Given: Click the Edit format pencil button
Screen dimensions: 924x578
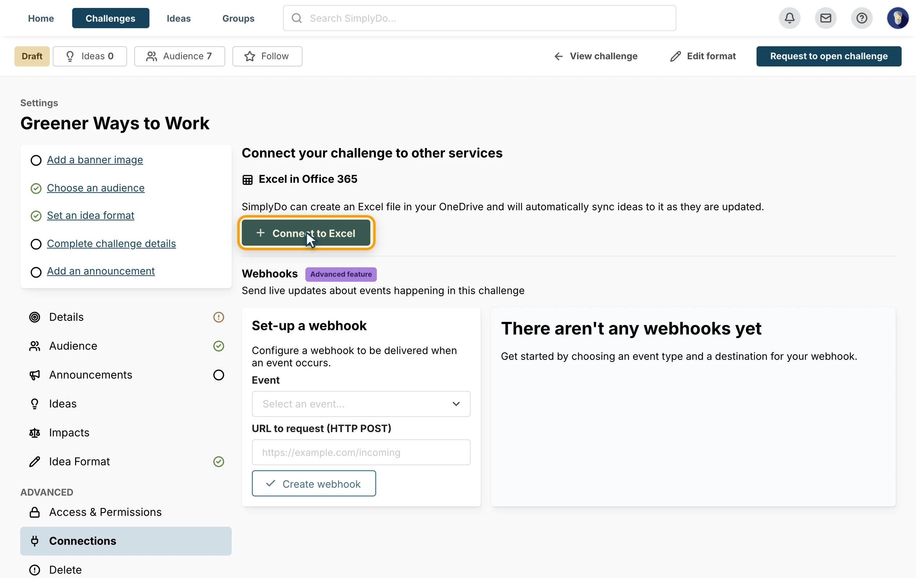Looking at the screenshot, I should 702,56.
